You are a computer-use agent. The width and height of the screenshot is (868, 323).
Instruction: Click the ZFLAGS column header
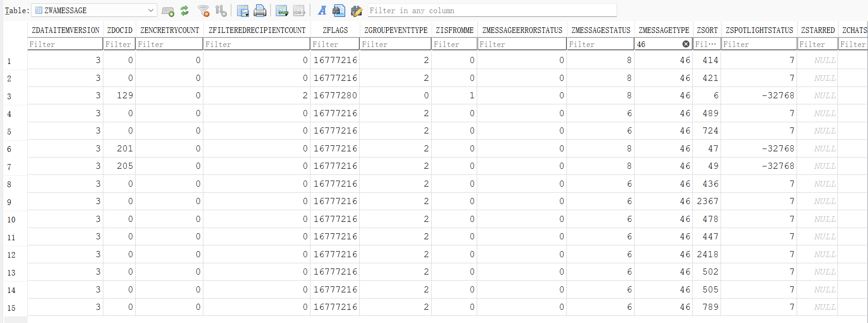coord(335,30)
